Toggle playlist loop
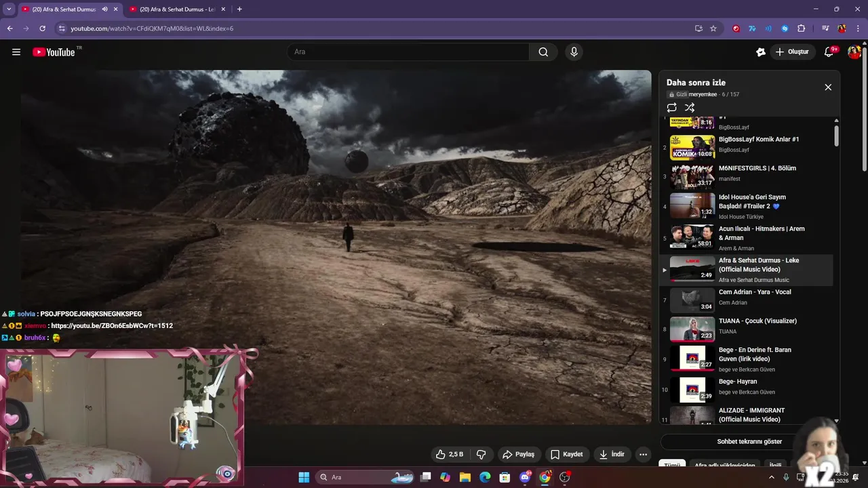The width and height of the screenshot is (868, 488). click(671, 107)
